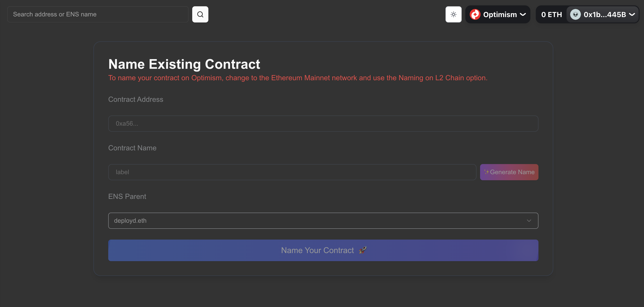Expand the 0x1b...445B account menu chevron
The width and height of the screenshot is (644, 307).
click(x=632, y=15)
